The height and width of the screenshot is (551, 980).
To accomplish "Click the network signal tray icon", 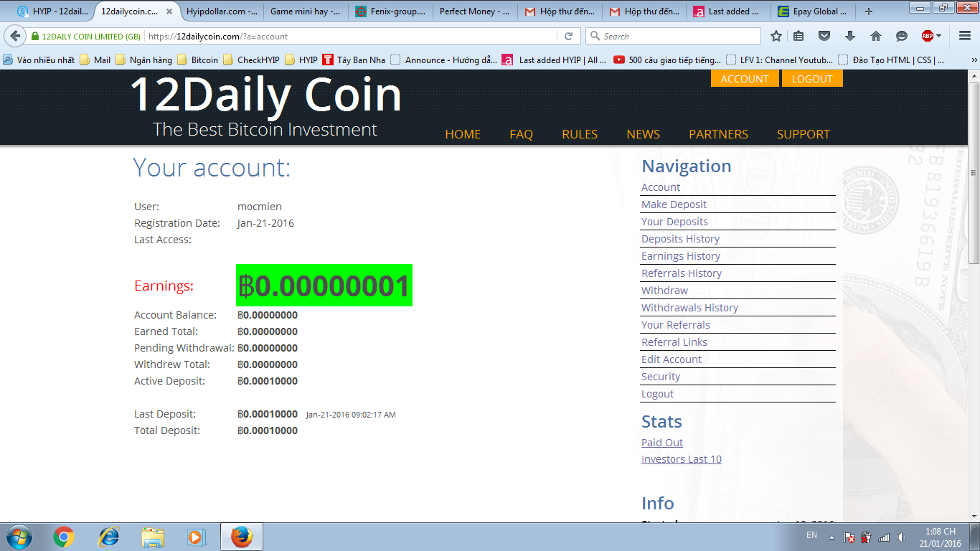I will pyautogui.click(x=884, y=537).
